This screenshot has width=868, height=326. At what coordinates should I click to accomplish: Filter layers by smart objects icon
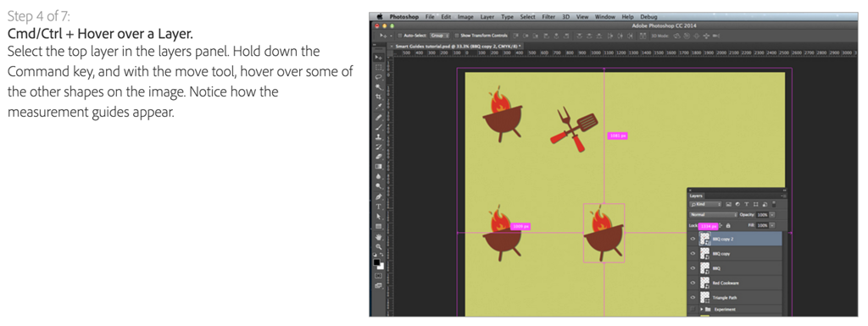point(765,204)
